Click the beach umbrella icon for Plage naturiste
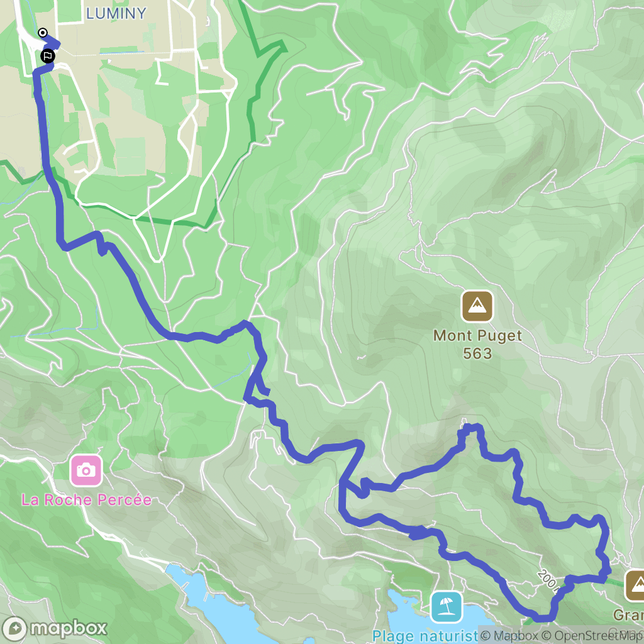The height and width of the screenshot is (644, 644). (x=447, y=607)
